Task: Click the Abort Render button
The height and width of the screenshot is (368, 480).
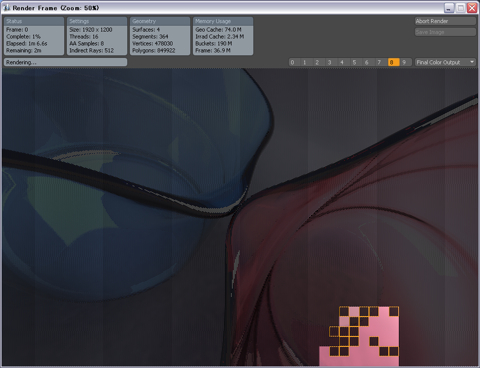Action: [x=445, y=21]
